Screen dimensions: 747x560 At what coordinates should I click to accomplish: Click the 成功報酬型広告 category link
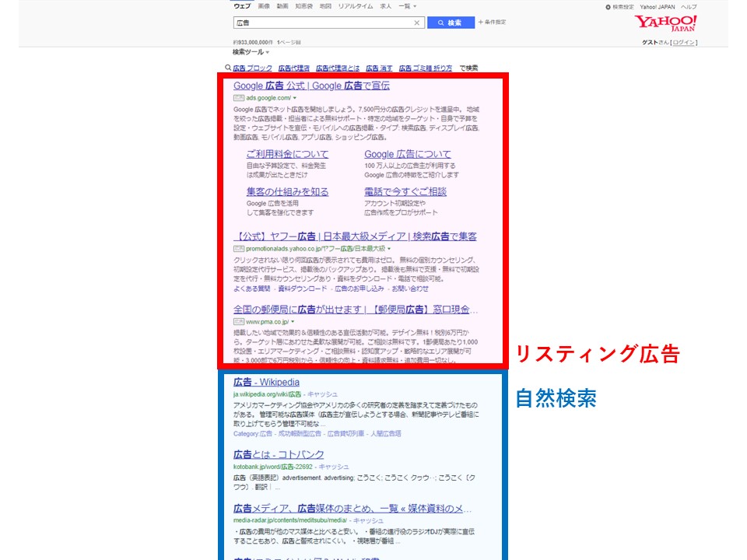pos(300,434)
